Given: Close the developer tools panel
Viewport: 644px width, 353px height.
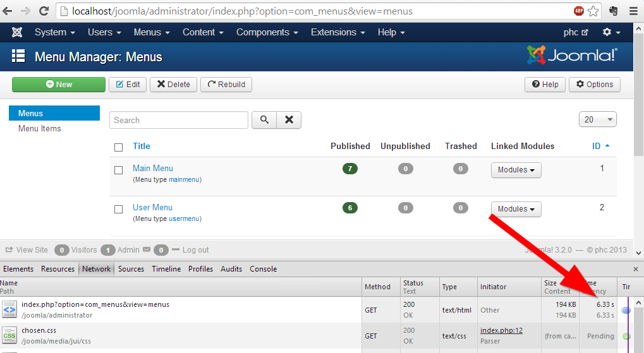Looking at the screenshot, I should (x=636, y=269).
